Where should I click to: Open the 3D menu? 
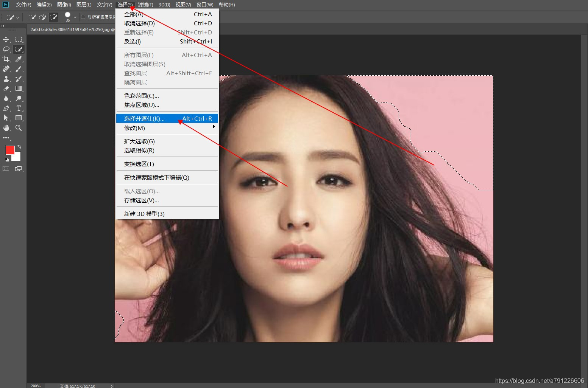164,5
